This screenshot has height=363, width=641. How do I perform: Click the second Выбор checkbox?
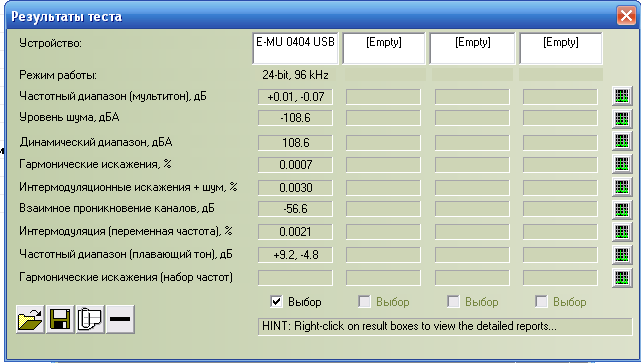click(364, 302)
